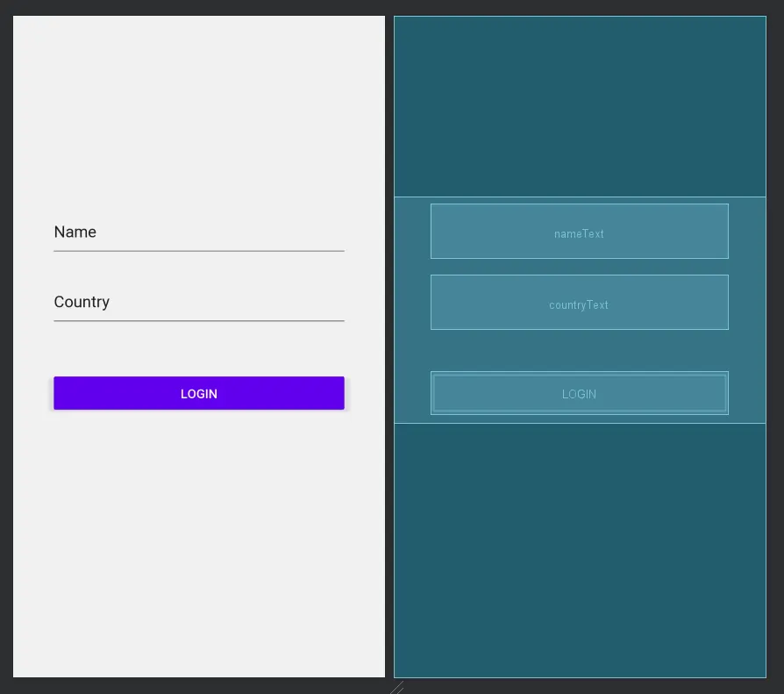Image resolution: width=784 pixels, height=694 pixels.
Task: Click empty space between Country field and LOGIN
Action: point(198,349)
